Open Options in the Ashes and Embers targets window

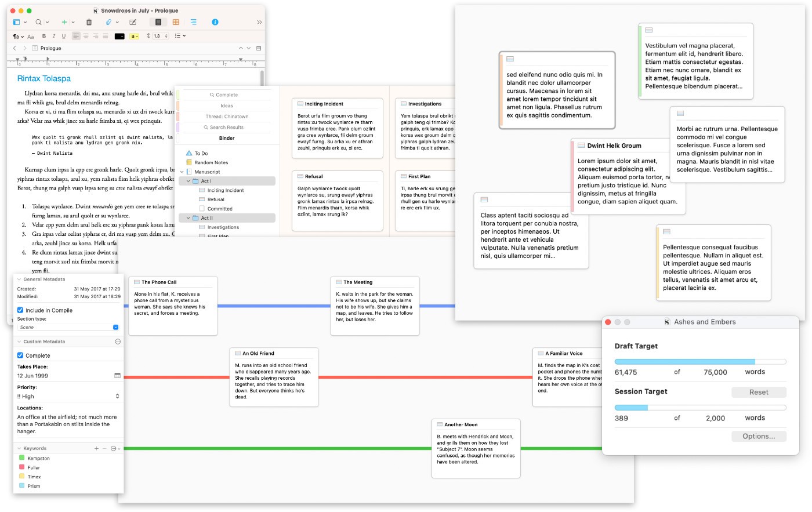pos(759,436)
